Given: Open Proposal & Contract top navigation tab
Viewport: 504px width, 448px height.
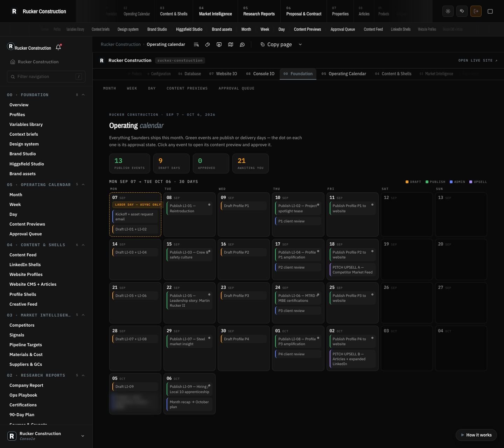Looking at the screenshot, I should [x=304, y=11].
